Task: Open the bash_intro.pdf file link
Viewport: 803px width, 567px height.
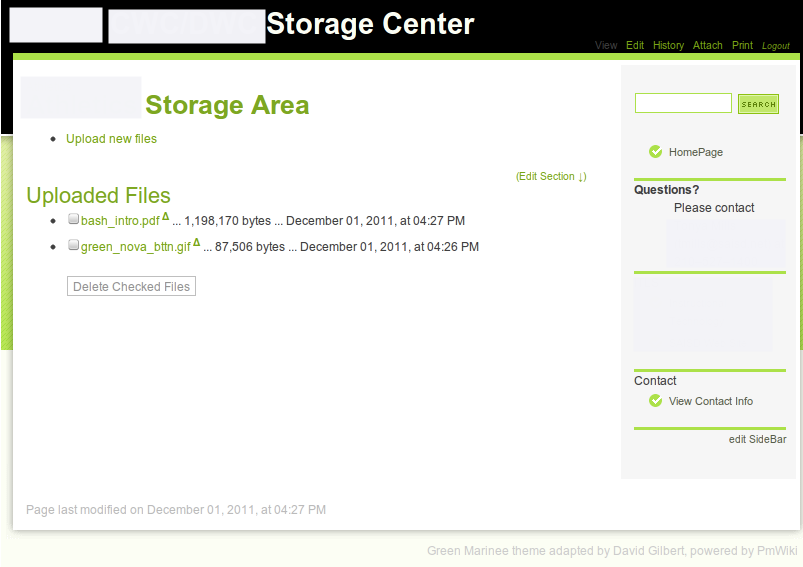Action: point(120,221)
